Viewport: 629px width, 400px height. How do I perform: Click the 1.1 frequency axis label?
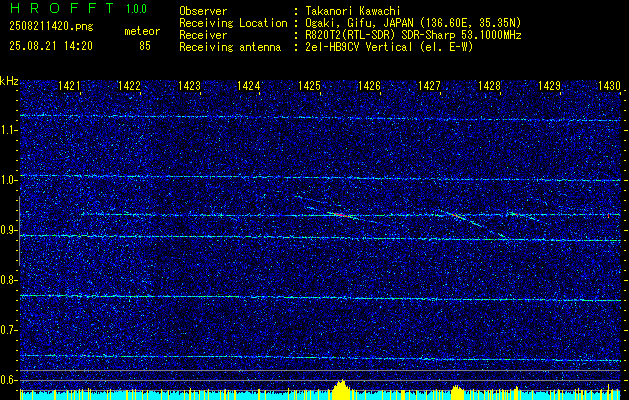pyautogui.click(x=8, y=130)
